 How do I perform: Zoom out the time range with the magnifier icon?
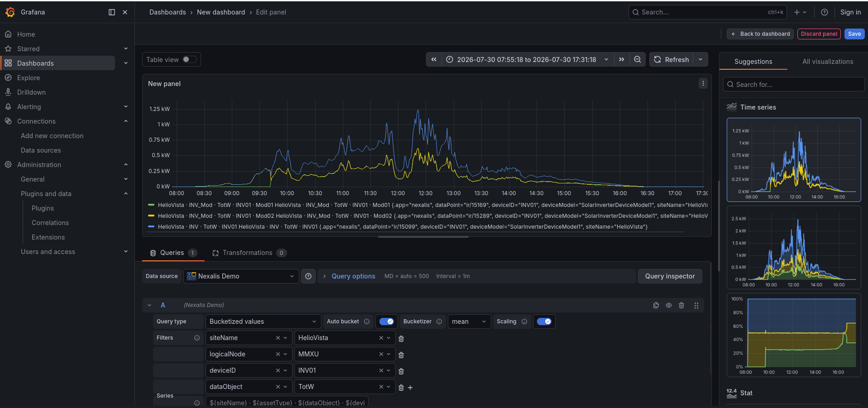(x=638, y=59)
